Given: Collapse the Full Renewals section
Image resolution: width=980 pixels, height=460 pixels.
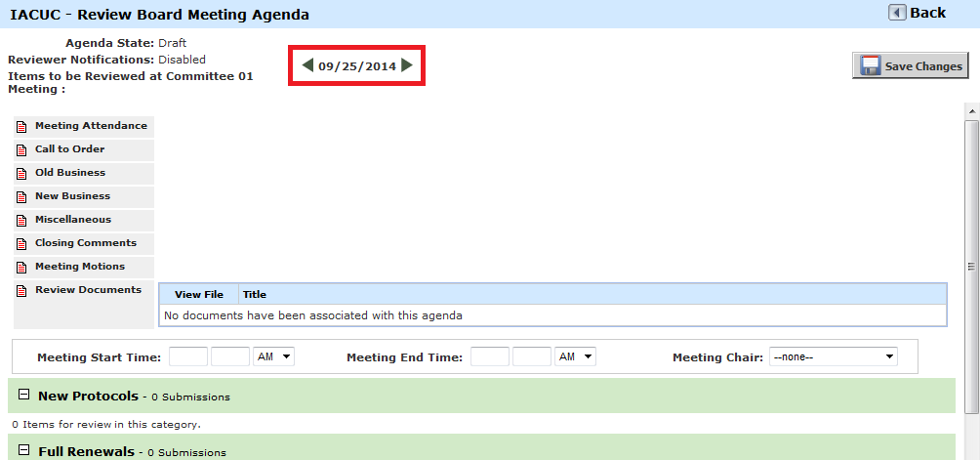Looking at the screenshot, I should 23,449.
